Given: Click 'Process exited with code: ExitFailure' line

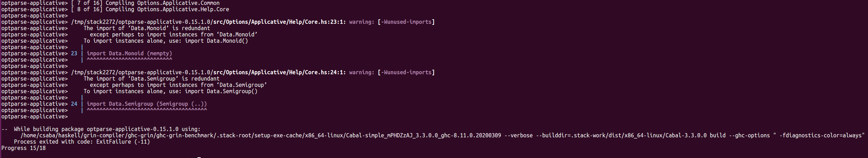Looking at the screenshot, I should (82, 142).
